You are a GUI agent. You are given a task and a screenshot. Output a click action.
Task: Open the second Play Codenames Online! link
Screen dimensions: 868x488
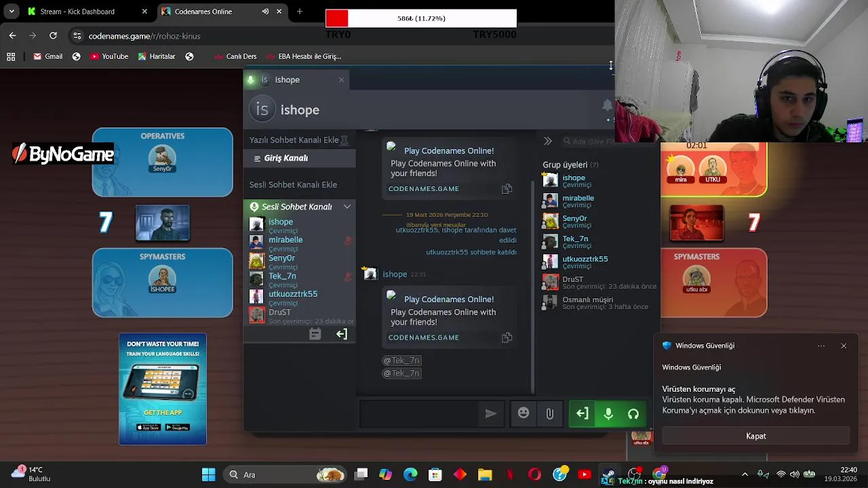449,299
